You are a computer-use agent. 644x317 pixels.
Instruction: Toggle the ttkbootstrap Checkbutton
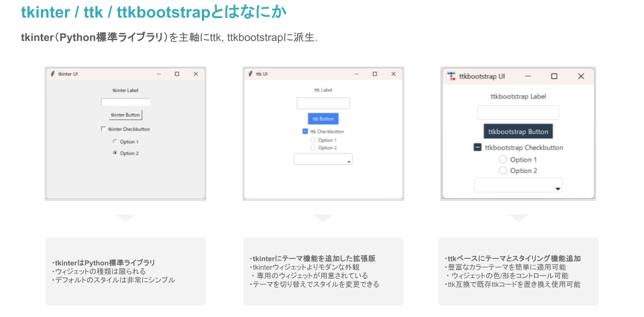[x=478, y=147]
